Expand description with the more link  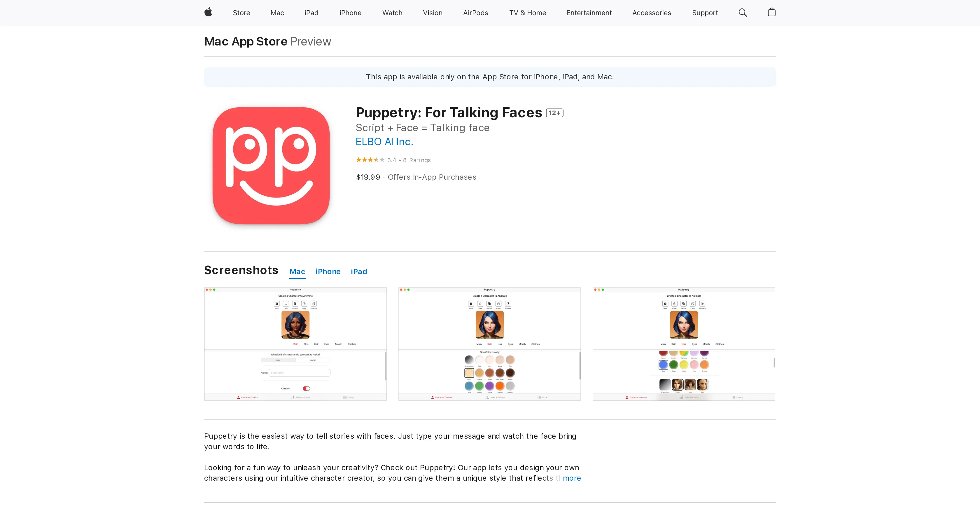click(x=572, y=478)
